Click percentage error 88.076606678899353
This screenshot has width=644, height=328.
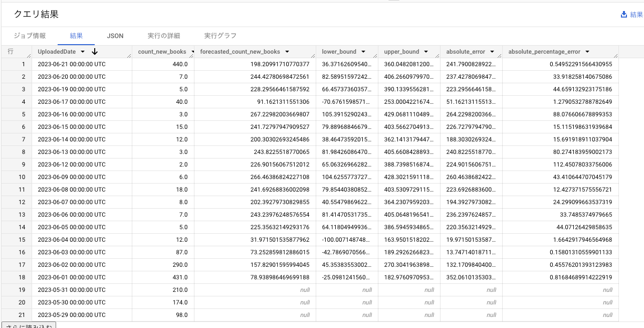(582, 114)
